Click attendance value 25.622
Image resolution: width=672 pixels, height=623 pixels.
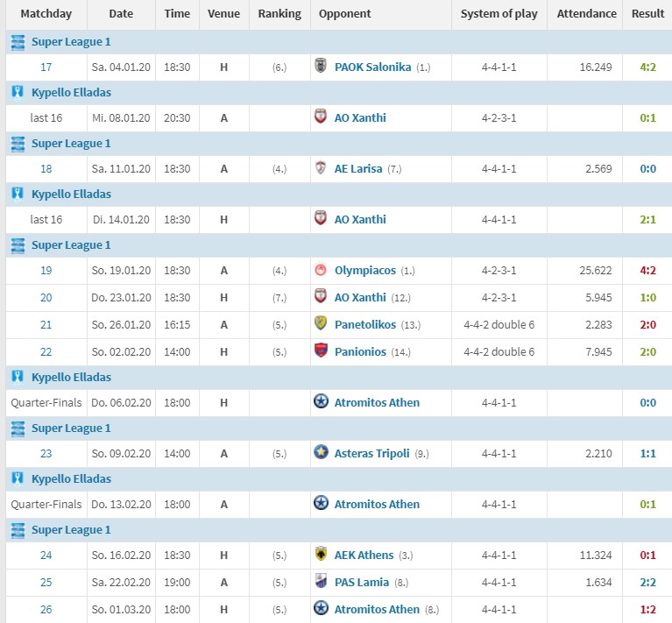[x=595, y=271]
